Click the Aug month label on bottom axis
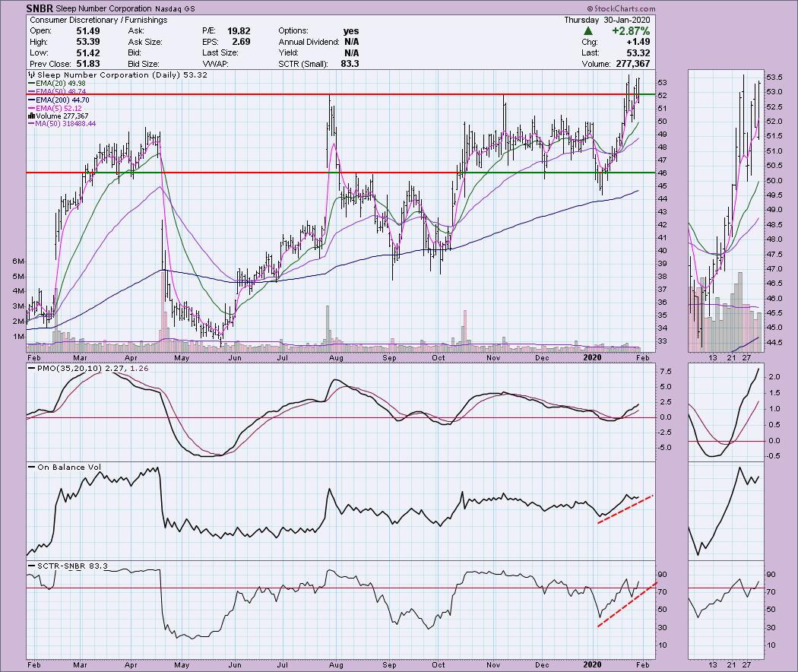Viewport: 798px width, 672px height. tap(336, 664)
